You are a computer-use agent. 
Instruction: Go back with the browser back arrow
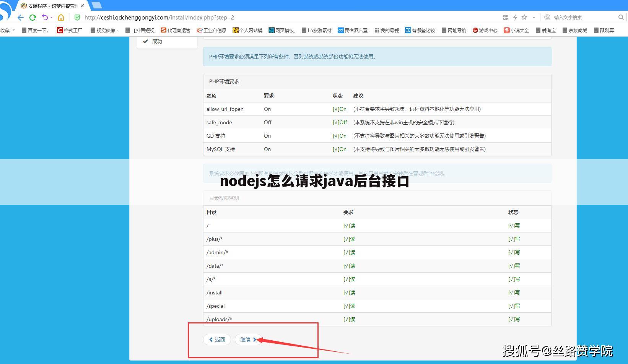[x=21, y=17]
